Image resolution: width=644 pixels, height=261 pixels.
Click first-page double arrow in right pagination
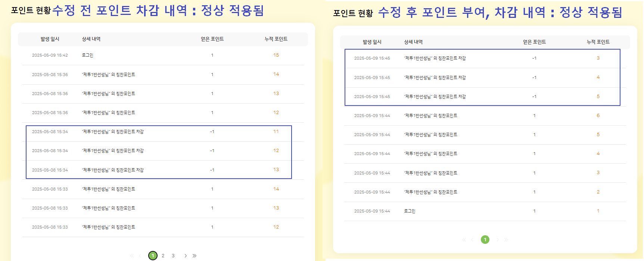coord(464,240)
